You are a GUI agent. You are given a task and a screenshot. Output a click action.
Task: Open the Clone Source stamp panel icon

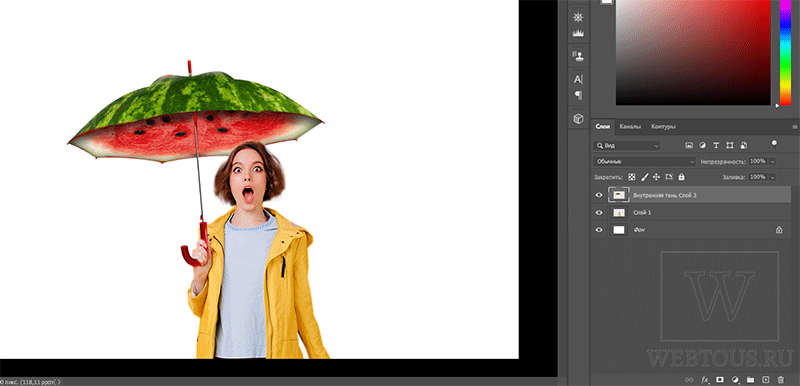click(x=578, y=55)
